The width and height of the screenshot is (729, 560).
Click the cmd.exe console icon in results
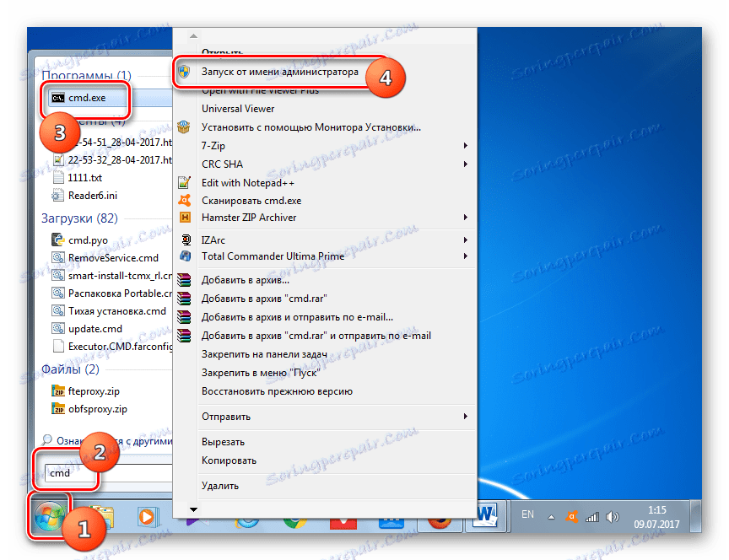pyautogui.click(x=58, y=98)
